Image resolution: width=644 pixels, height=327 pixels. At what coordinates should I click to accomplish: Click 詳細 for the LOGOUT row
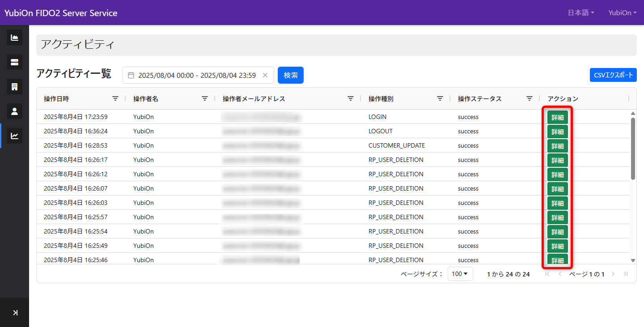pyautogui.click(x=558, y=132)
